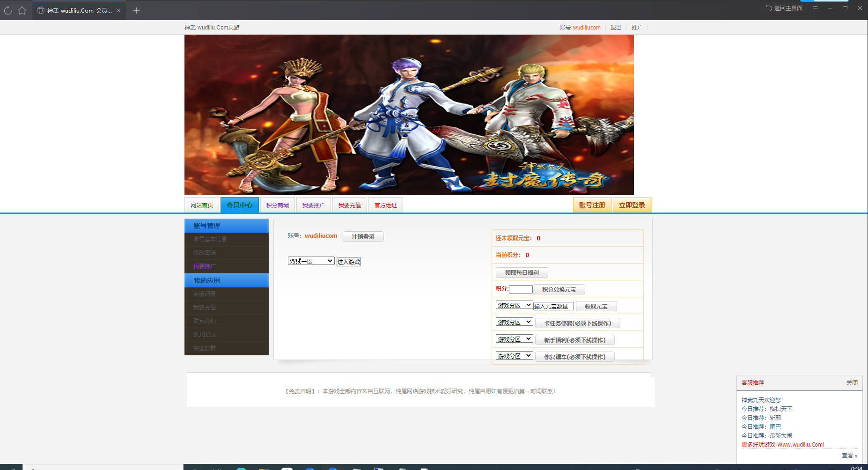Open the 双线一区 server dropdown

click(x=311, y=261)
